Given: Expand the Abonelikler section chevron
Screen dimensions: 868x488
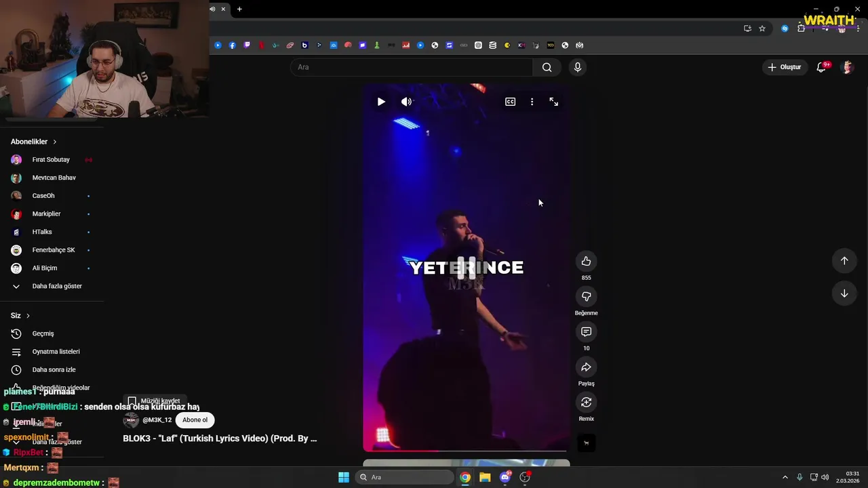Looking at the screenshot, I should 54,142.
